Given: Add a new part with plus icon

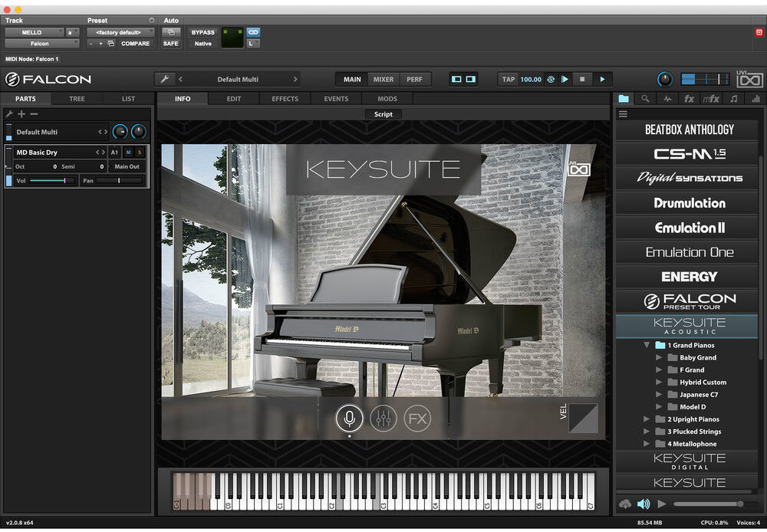Looking at the screenshot, I should [21, 114].
